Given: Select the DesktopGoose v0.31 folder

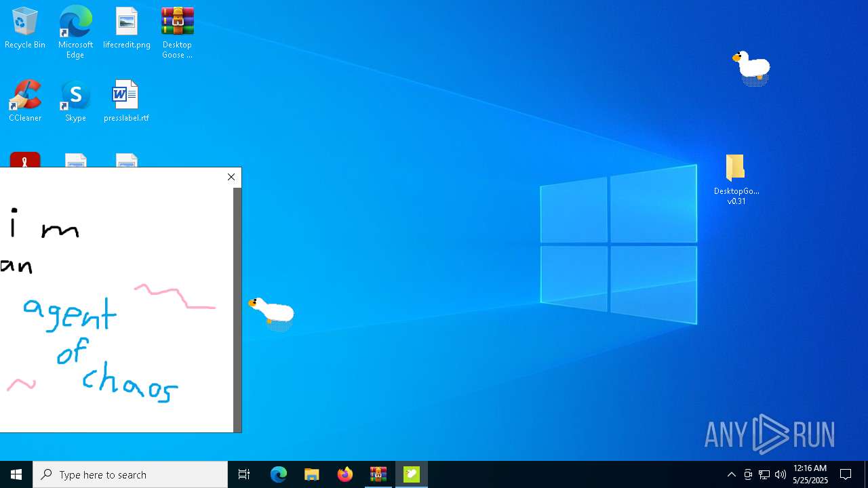Looking at the screenshot, I should point(736,180).
